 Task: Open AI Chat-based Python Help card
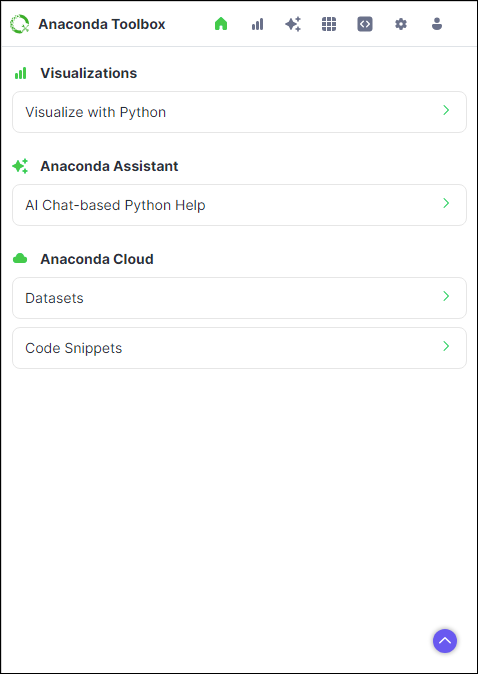239,205
